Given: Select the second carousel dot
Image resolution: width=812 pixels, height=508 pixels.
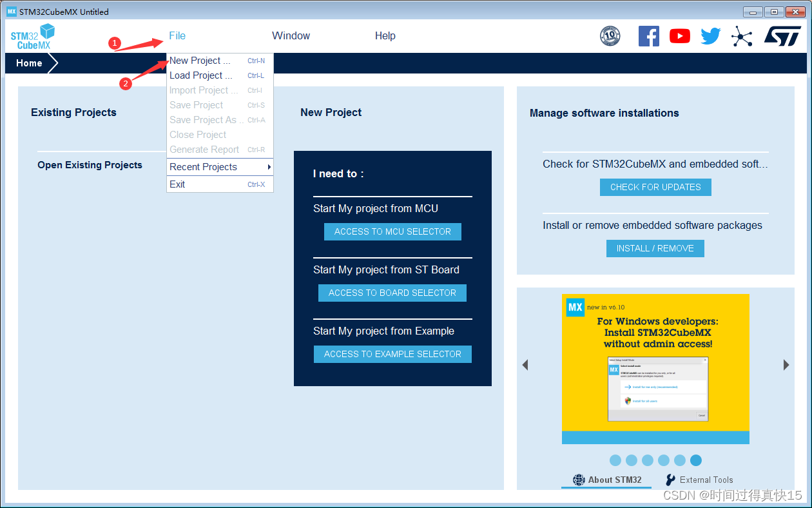Looking at the screenshot, I should tap(632, 460).
